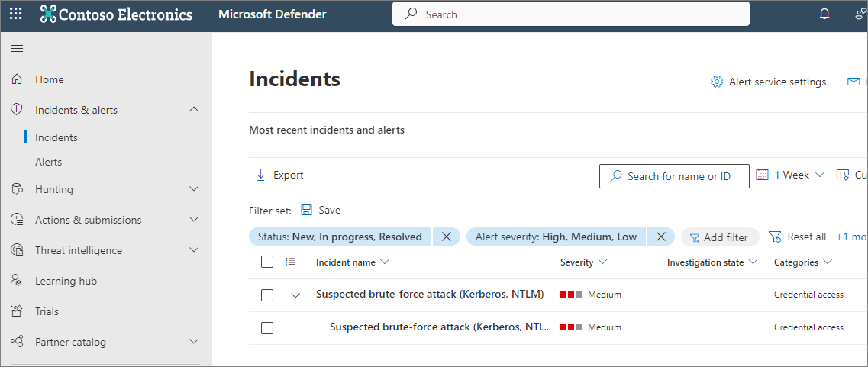868x367 pixels.
Task: Open the 1 Week time range dropdown
Action: (x=790, y=175)
